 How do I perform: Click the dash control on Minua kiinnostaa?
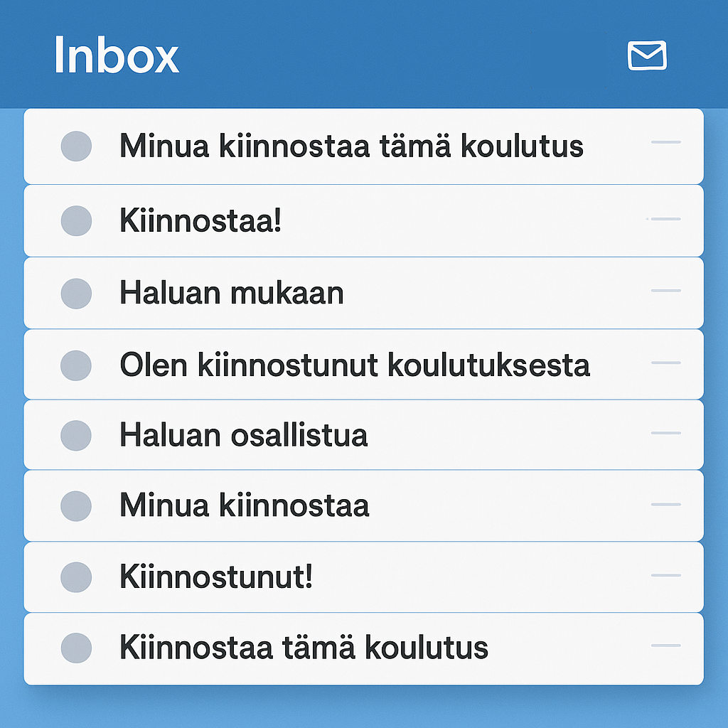click(x=667, y=503)
